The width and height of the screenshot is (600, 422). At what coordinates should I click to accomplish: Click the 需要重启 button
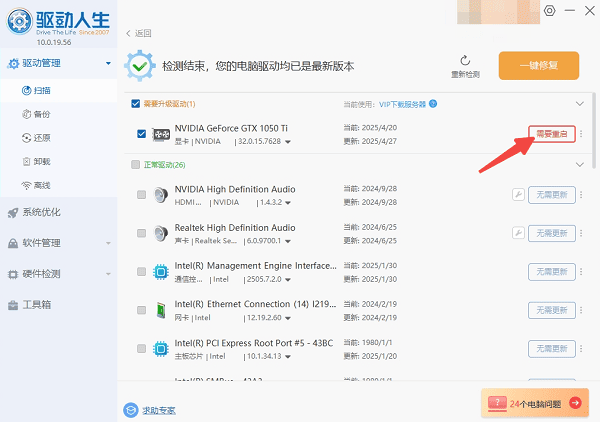[551, 135]
